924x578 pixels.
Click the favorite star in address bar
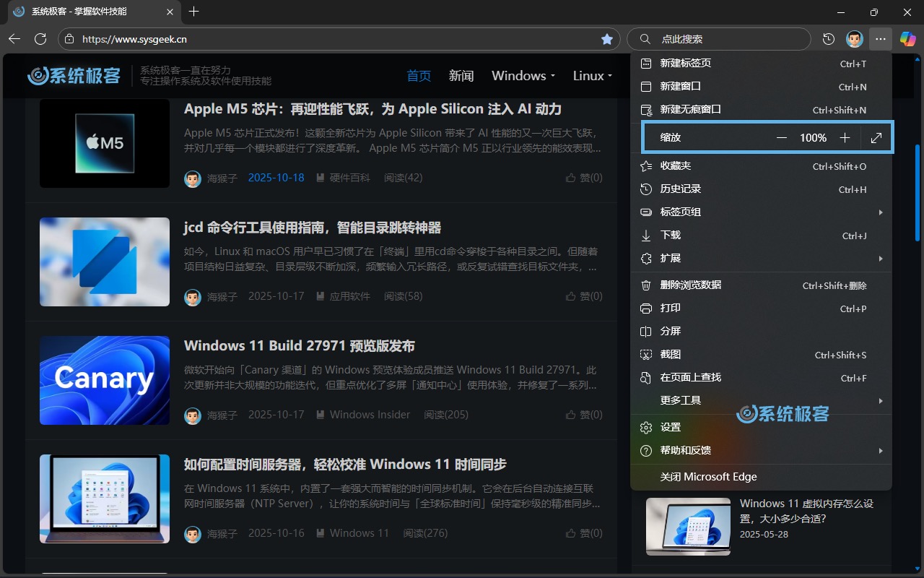(x=607, y=39)
